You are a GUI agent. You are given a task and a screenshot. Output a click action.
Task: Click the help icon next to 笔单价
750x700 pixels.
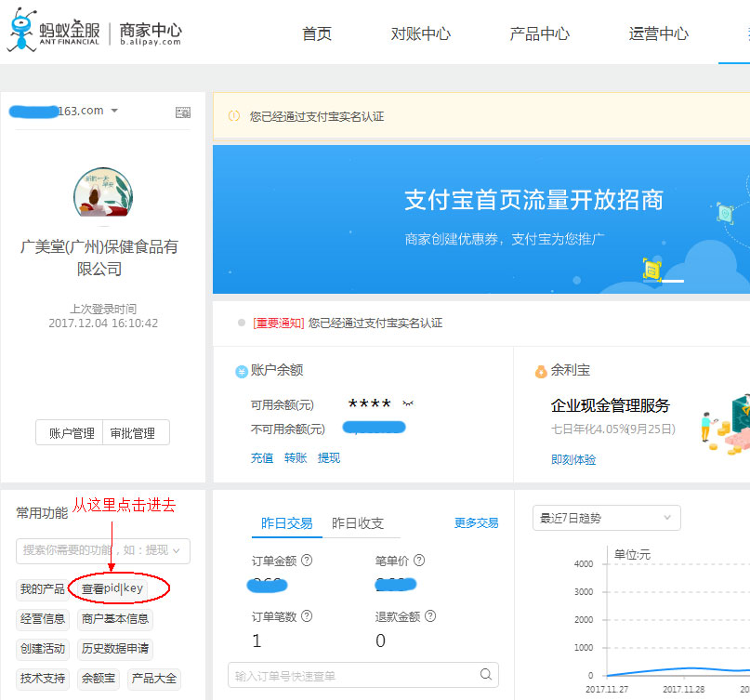[419, 560]
